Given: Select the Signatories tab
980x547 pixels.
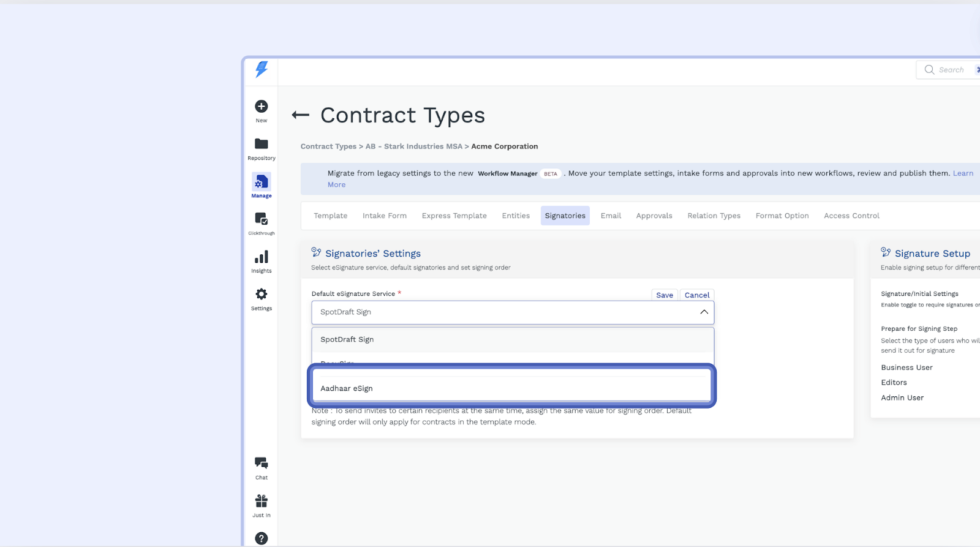Looking at the screenshot, I should pos(565,216).
